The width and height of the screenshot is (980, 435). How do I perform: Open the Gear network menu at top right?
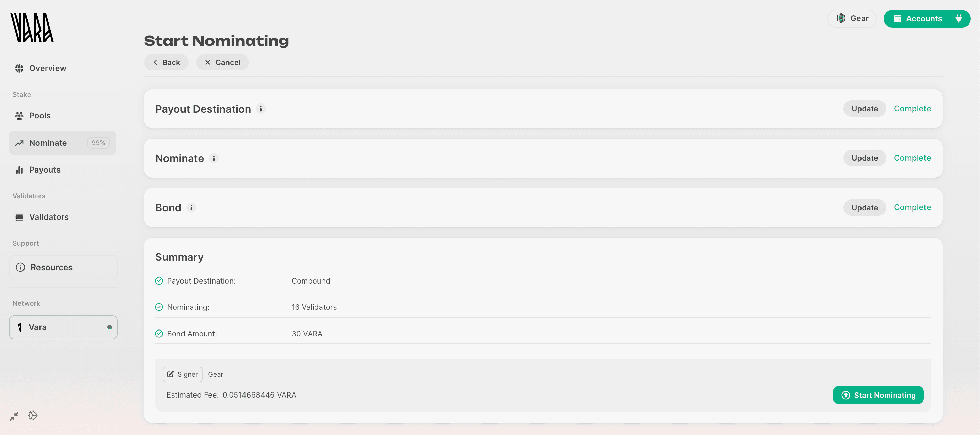[x=852, y=18]
